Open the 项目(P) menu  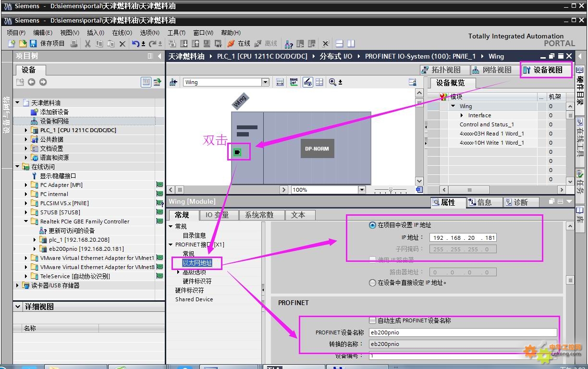point(16,33)
